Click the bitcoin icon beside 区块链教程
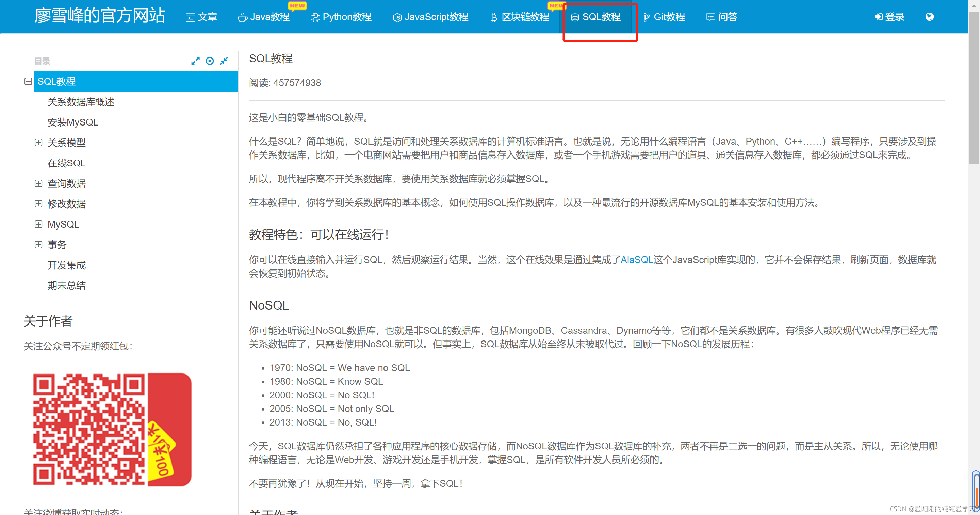 click(494, 17)
